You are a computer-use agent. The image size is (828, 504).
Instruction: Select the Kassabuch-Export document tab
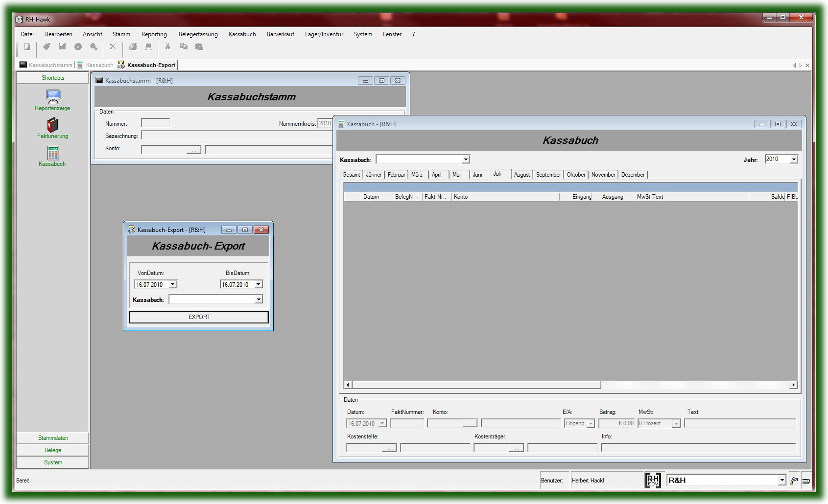(x=146, y=65)
